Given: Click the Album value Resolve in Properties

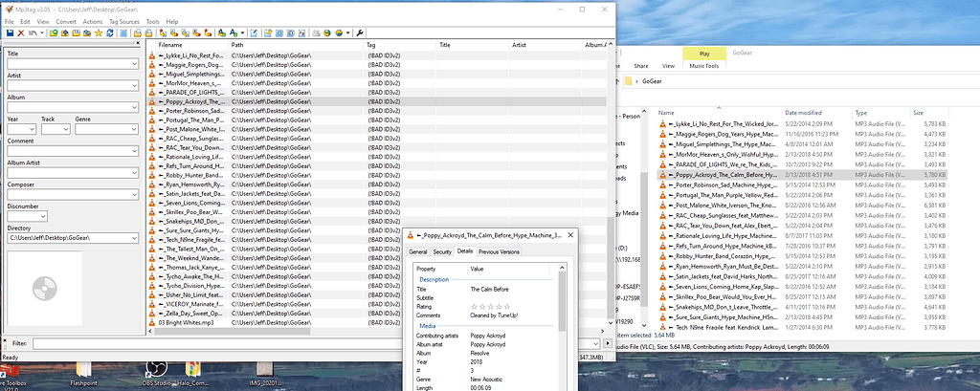Looking at the screenshot, I should tap(480, 353).
